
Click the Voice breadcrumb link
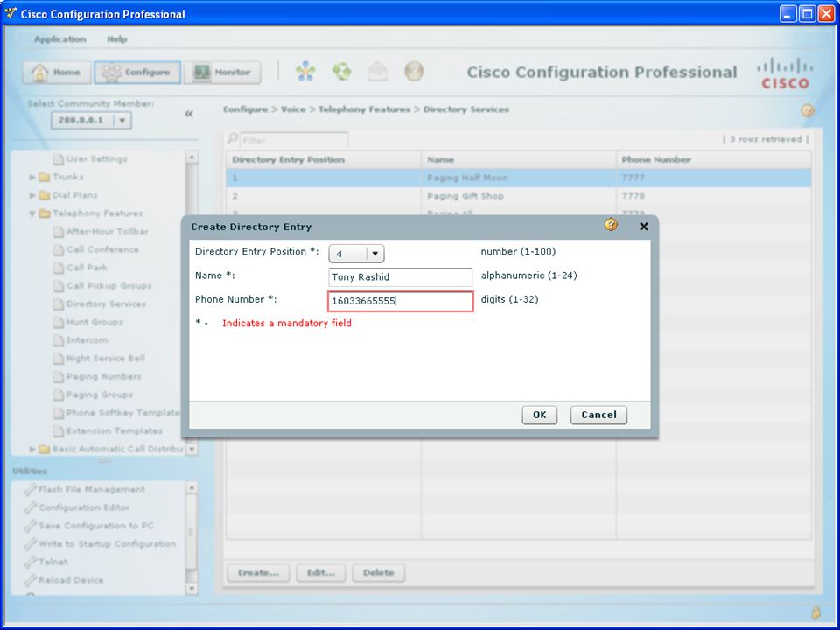(293, 109)
